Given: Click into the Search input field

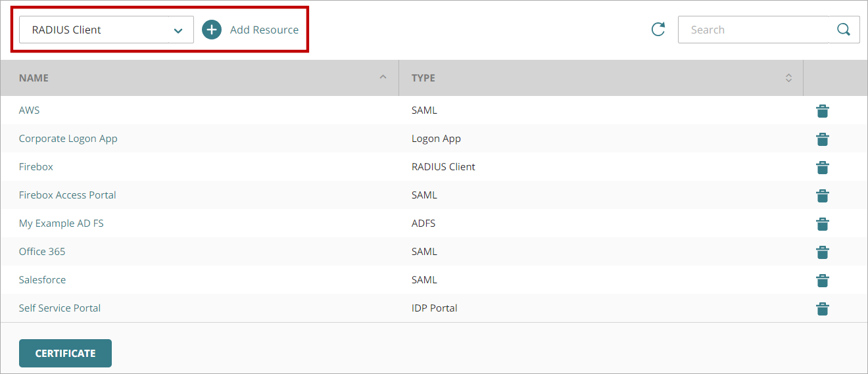Looking at the screenshot, I should click(753, 30).
